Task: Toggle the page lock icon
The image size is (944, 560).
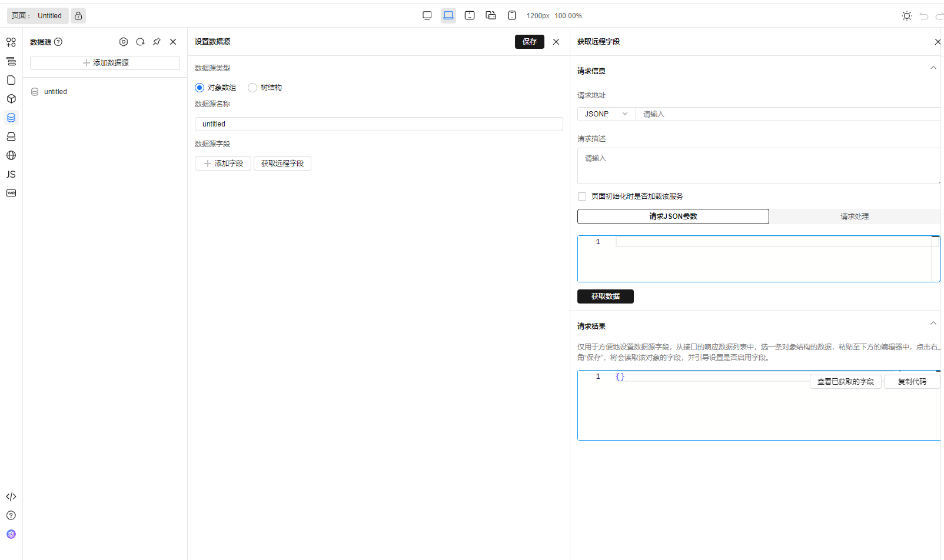Action: tap(78, 16)
